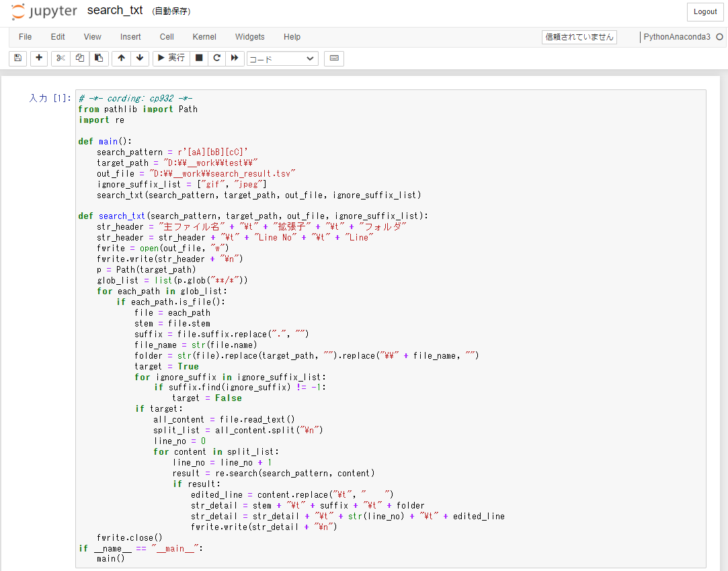This screenshot has width=728, height=571.
Task: Click the 'line_no = 0' line
Action: coord(179,441)
